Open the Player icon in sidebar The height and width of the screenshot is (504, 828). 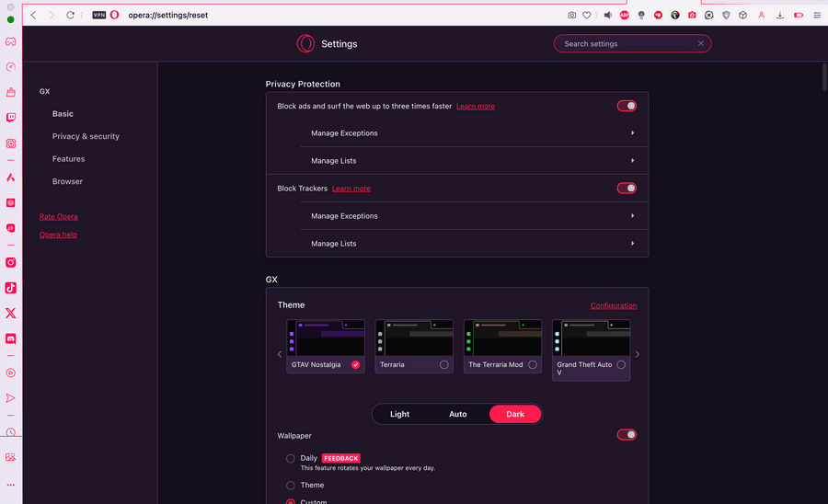click(10, 373)
